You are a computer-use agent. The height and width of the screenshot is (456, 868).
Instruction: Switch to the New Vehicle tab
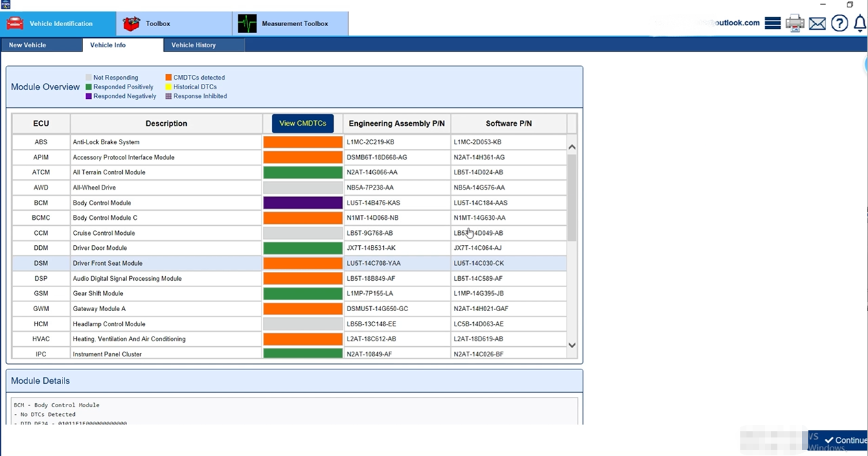[x=27, y=45]
